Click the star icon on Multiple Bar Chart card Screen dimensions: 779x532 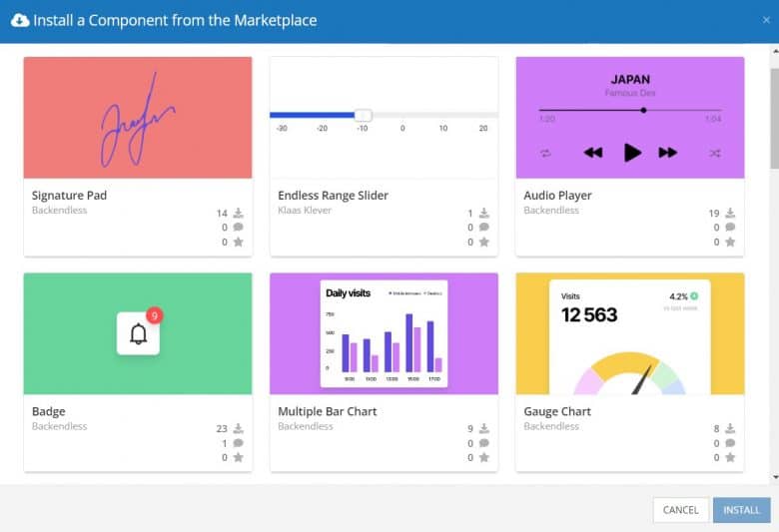[x=484, y=457]
